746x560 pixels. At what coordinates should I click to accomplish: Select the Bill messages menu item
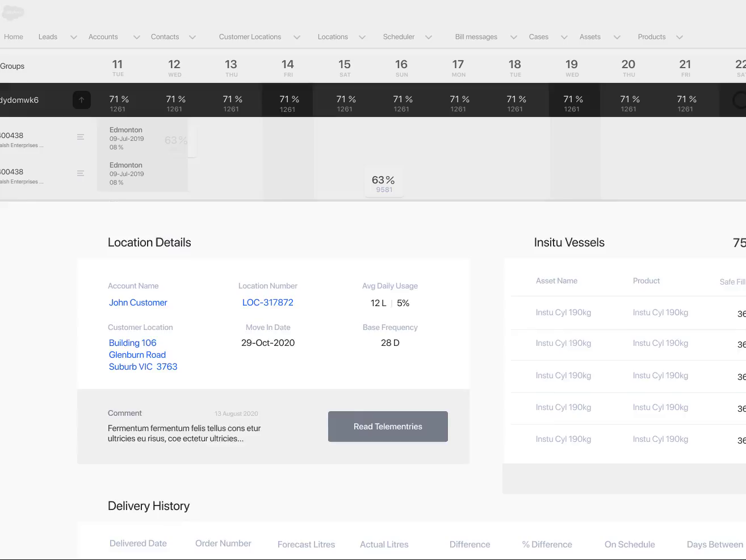tap(475, 36)
